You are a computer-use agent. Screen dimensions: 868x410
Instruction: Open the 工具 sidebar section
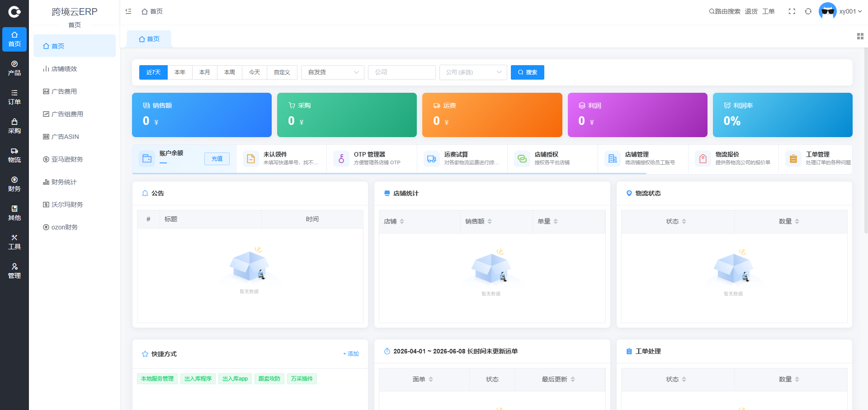pyautogui.click(x=14, y=242)
